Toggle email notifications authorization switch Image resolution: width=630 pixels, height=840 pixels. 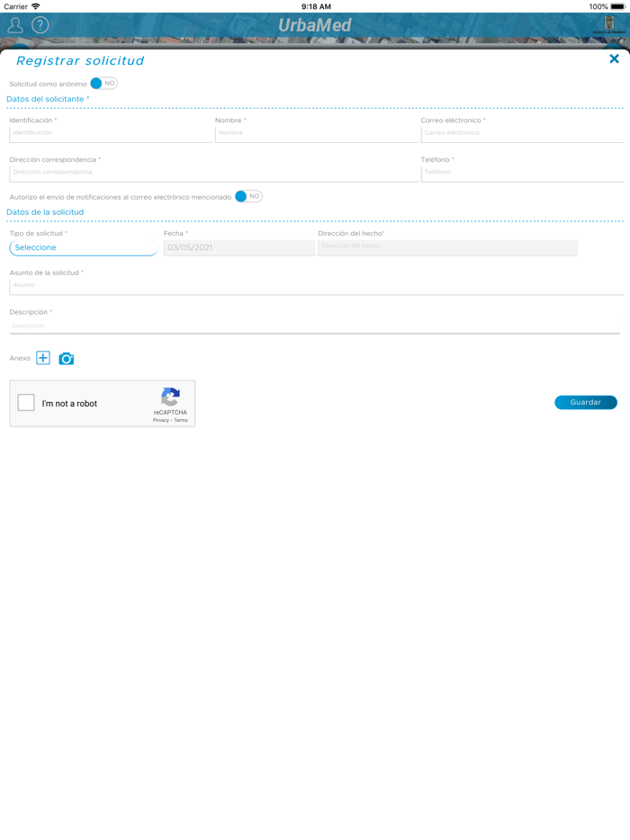(248, 197)
